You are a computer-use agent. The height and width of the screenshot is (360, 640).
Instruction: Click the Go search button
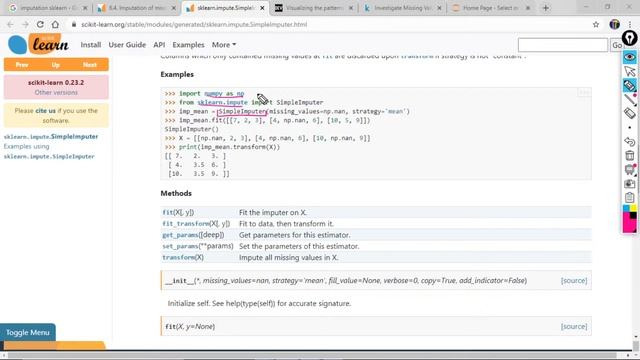tap(616, 45)
